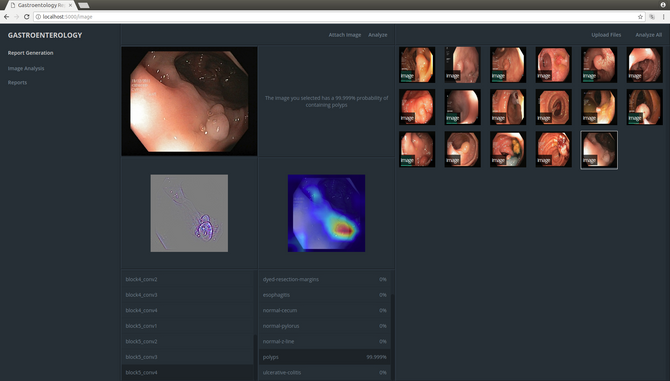
Task: Select the dyed-resection-margins class row
Action: pos(325,279)
